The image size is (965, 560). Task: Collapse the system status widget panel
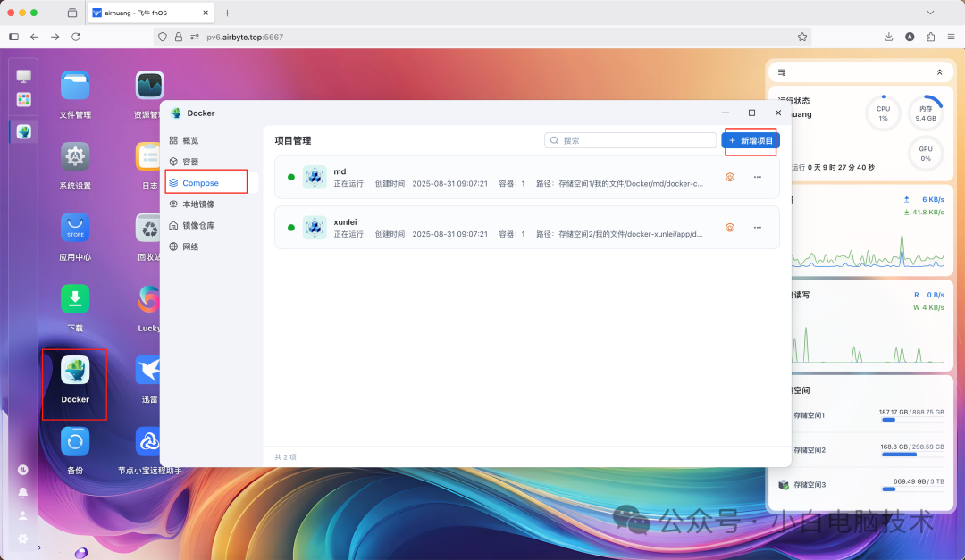click(939, 72)
